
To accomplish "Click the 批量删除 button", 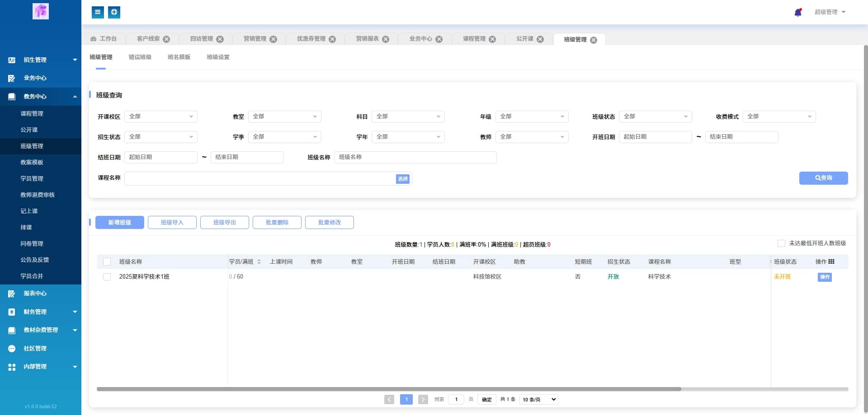I will click(x=277, y=223).
